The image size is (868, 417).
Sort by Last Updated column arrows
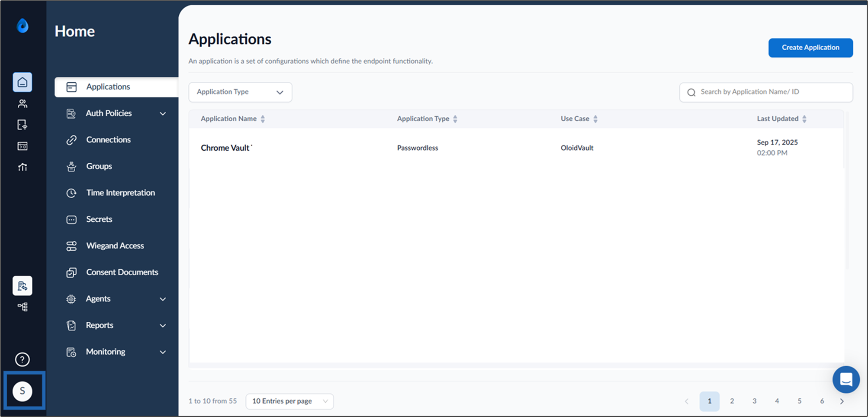coord(804,119)
